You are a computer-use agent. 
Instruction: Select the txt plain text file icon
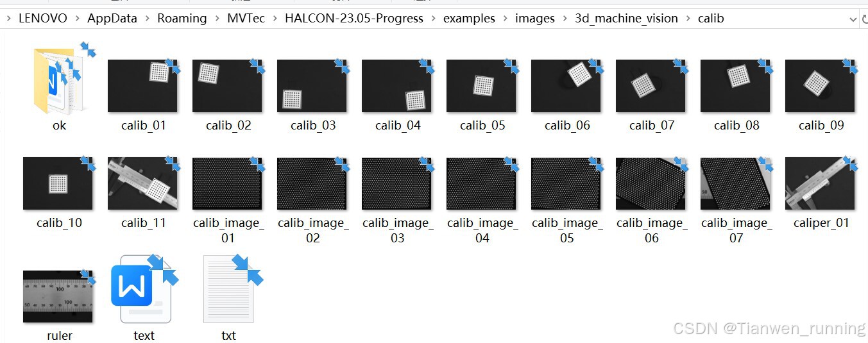pyautogui.click(x=229, y=289)
